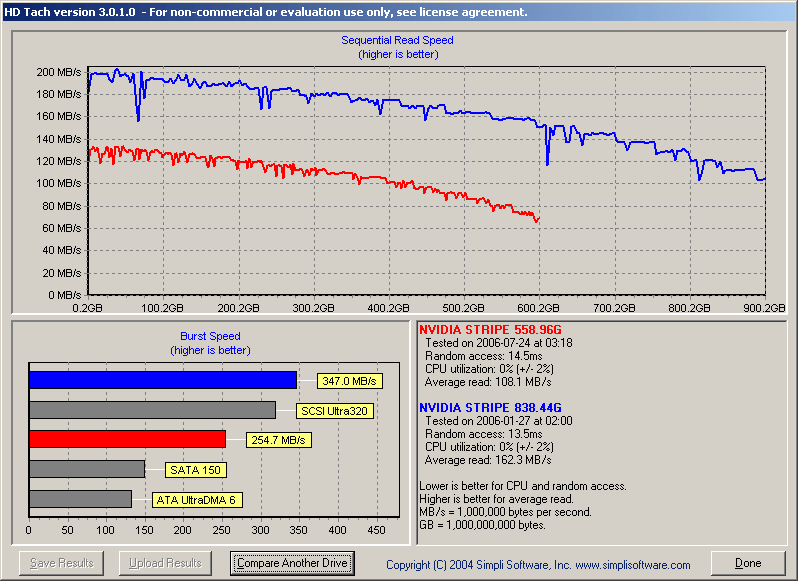Screen dimensions: 798x581
Task: Click 'Average read: 162.3 MB/s' value
Action: pos(488,460)
